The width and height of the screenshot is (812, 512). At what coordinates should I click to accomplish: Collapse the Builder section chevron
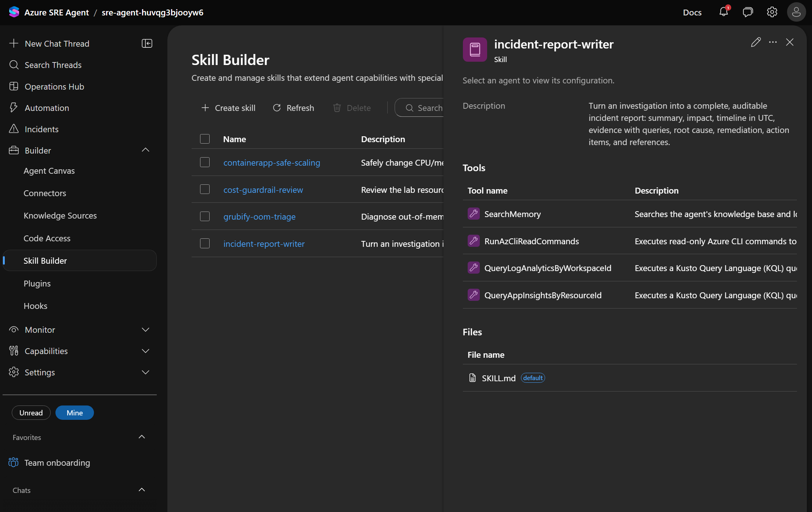(145, 150)
